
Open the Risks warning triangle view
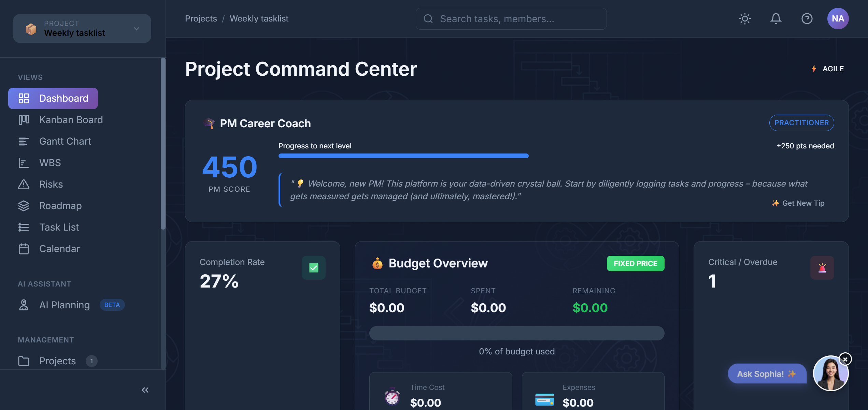(x=51, y=184)
